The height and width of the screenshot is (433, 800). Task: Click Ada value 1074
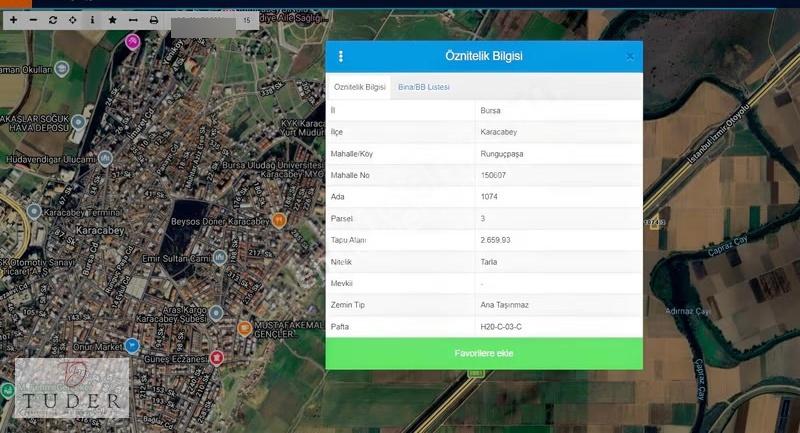[x=489, y=196]
